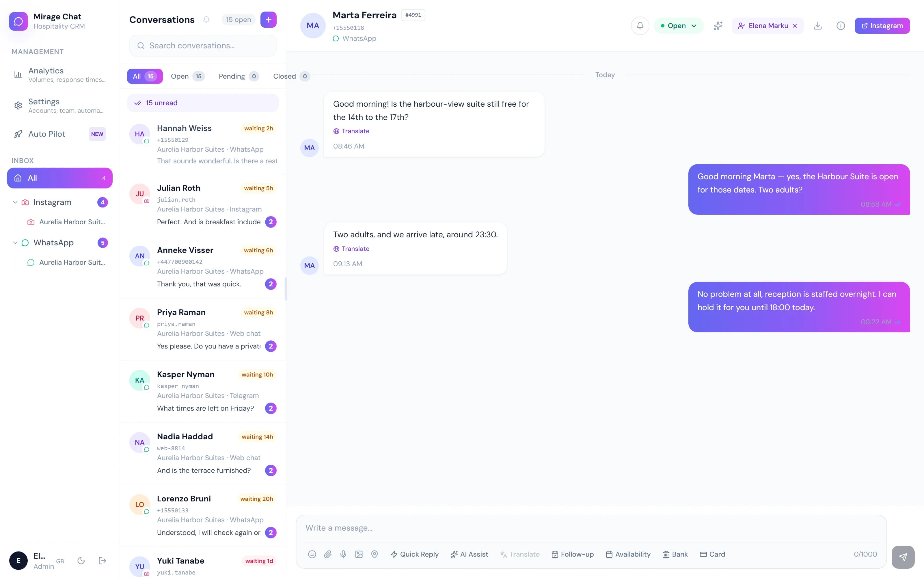Open the Open status dropdown
The height and width of the screenshot is (578, 924).
pyautogui.click(x=679, y=26)
